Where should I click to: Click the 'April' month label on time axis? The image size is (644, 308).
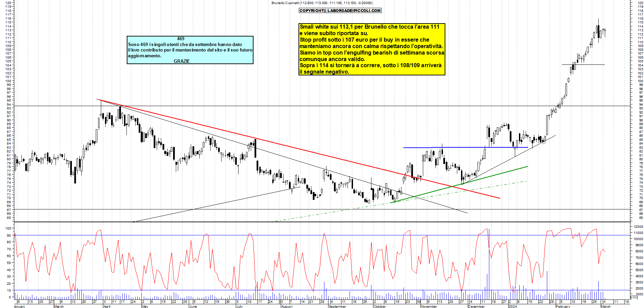(107, 306)
